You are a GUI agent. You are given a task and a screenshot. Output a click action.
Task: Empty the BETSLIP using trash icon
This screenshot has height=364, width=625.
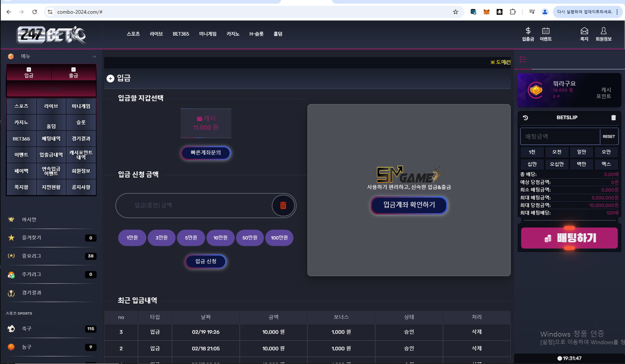point(613,118)
